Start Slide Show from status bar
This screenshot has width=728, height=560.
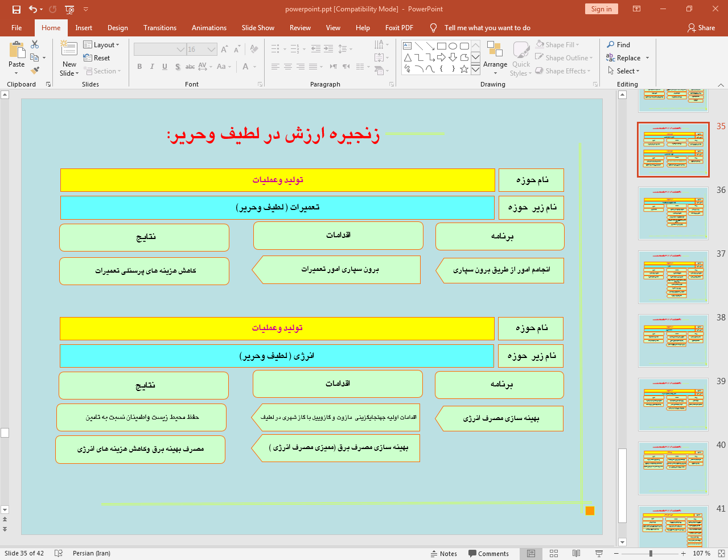599,553
